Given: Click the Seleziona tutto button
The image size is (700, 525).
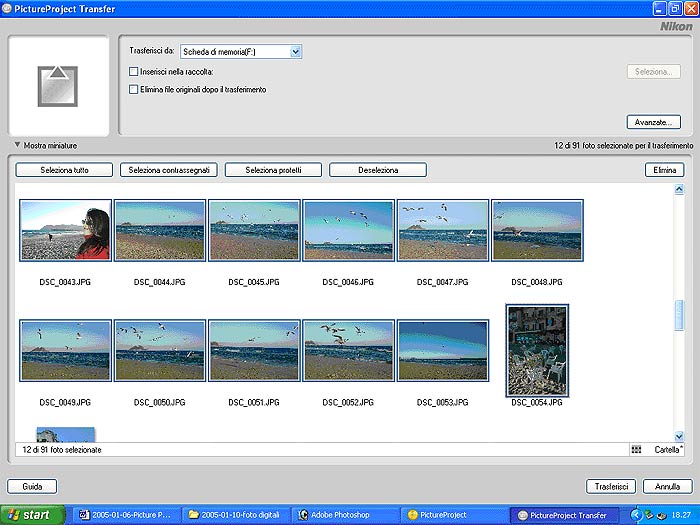Looking at the screenshot, I should (x=64, y=170).
